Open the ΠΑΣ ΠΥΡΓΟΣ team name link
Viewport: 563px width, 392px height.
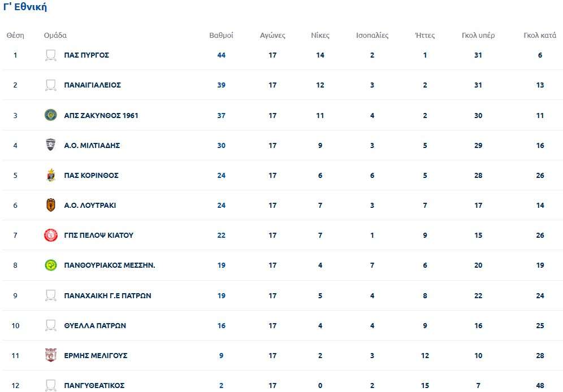[x=86, y=55]
